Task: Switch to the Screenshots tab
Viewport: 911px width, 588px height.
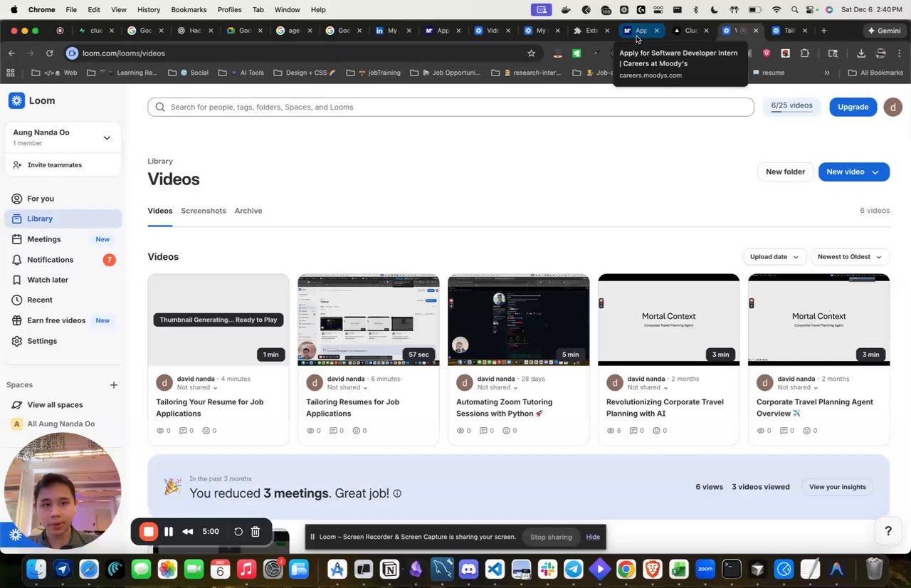Action: coord(204,211)
